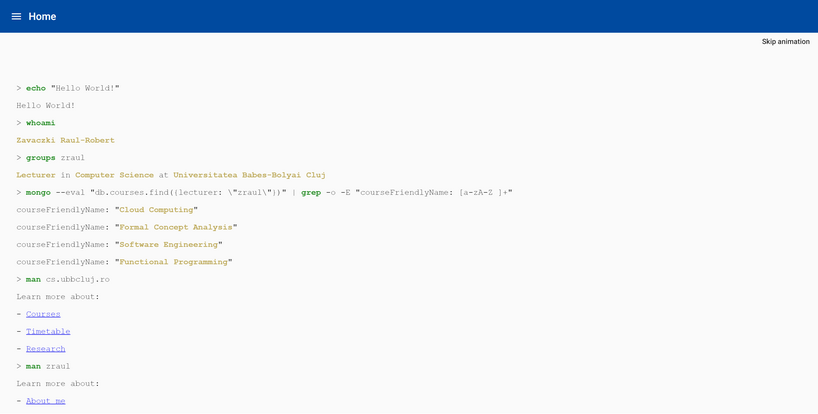This screenshot has width=818, height=414.
Task: Open the Courses link
Action: (x=43, y=314)
